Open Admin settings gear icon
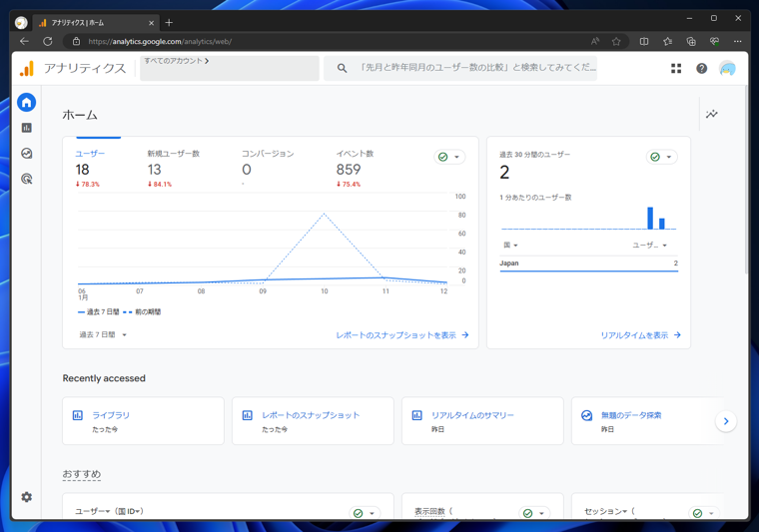The height and width of the screenshot is (532, 759). pos(27,497)
